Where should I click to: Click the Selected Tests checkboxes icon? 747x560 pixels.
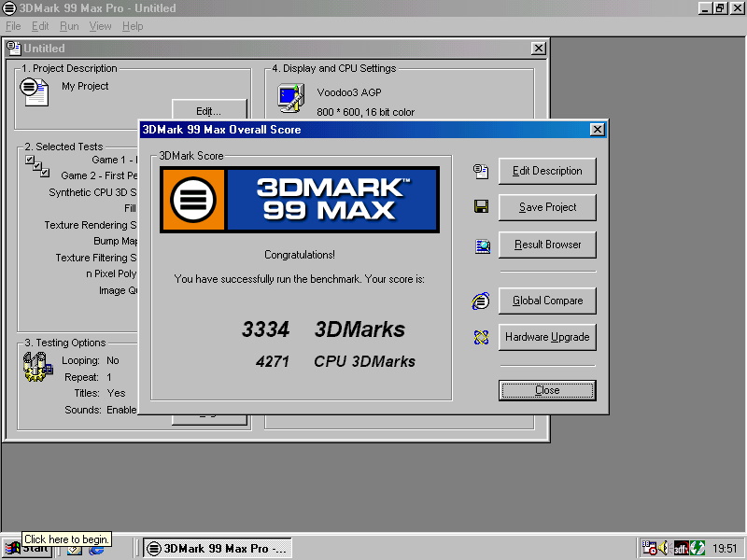(37, 166)
